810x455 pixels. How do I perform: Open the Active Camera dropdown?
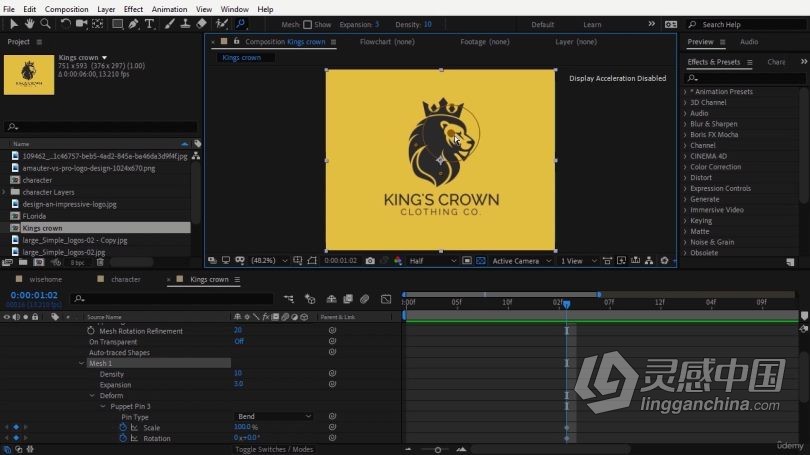(x=521, y=261)
